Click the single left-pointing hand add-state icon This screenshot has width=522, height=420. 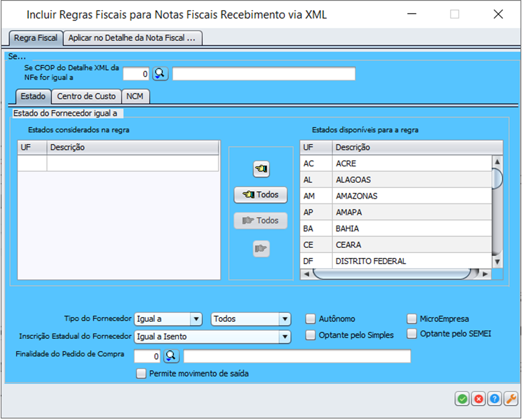click(261, 169)
